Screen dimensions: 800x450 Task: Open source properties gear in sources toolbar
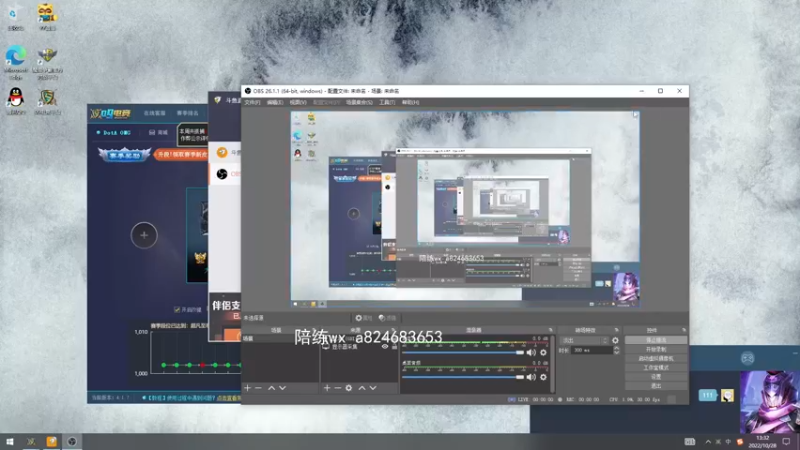(348, 388)
